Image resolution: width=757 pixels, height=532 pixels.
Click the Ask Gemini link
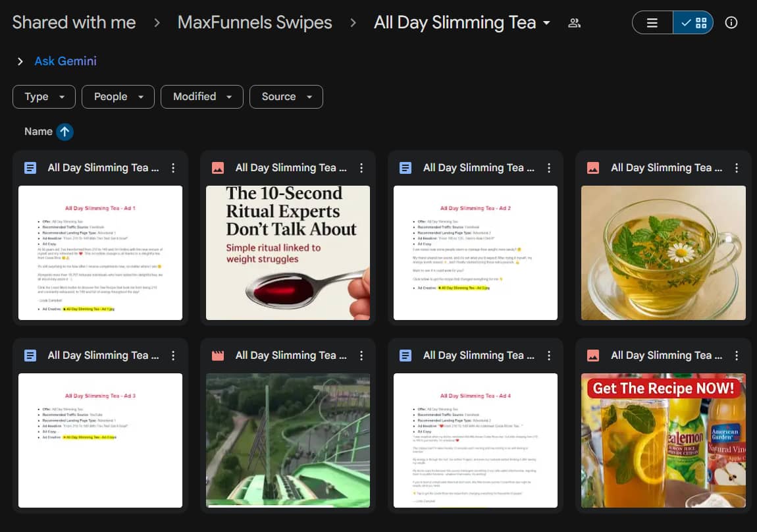pyautogui.click(x=65, y=61)
